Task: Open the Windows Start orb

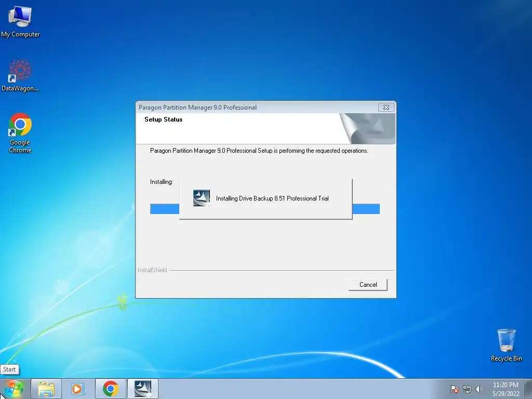Action: tap(14, 389)
